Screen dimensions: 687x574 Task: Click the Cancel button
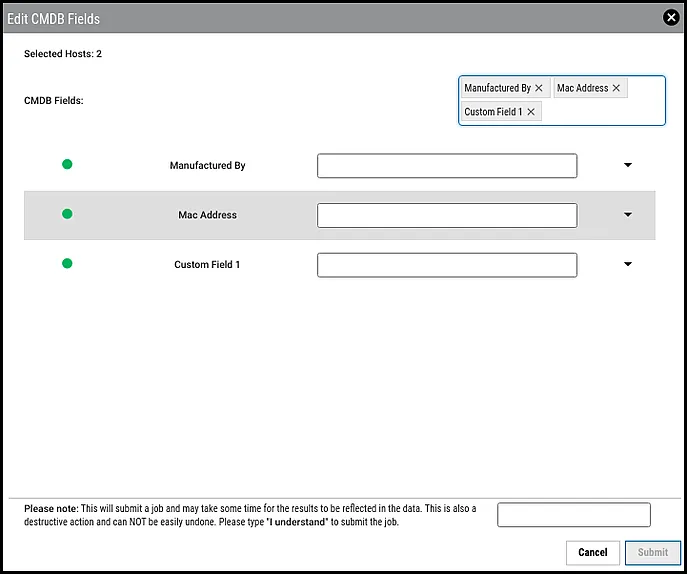coord(593,553)
